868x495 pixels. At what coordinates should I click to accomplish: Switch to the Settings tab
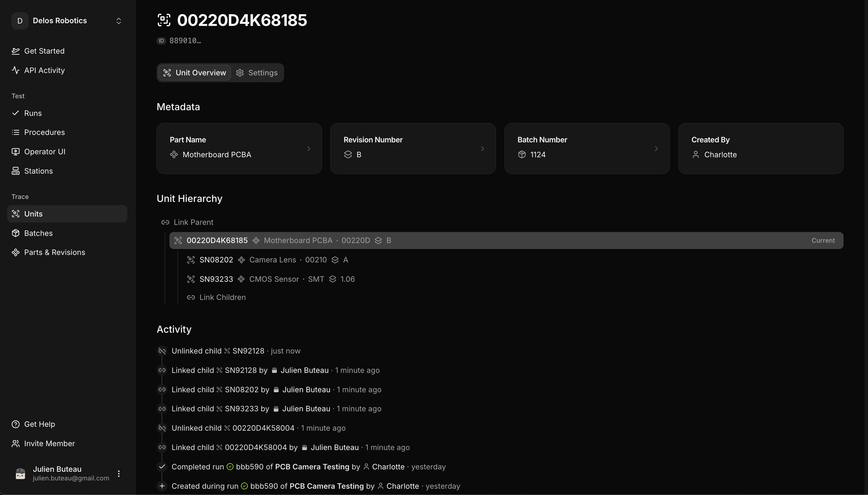pyautogui.click(x=257, y=72)
